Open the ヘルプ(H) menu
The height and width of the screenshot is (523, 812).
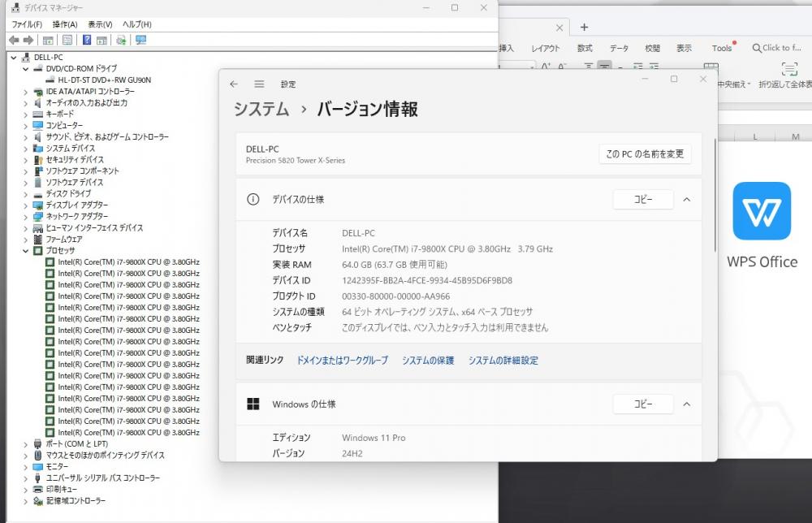point(136,24)
